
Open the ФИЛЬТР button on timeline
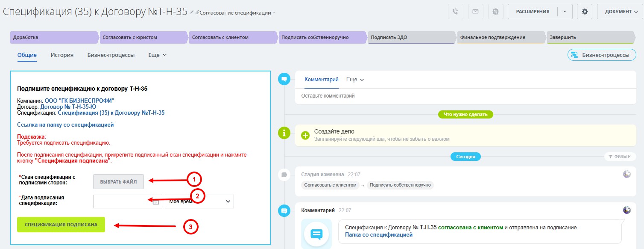pyautogui.click(x=620, y=156)
